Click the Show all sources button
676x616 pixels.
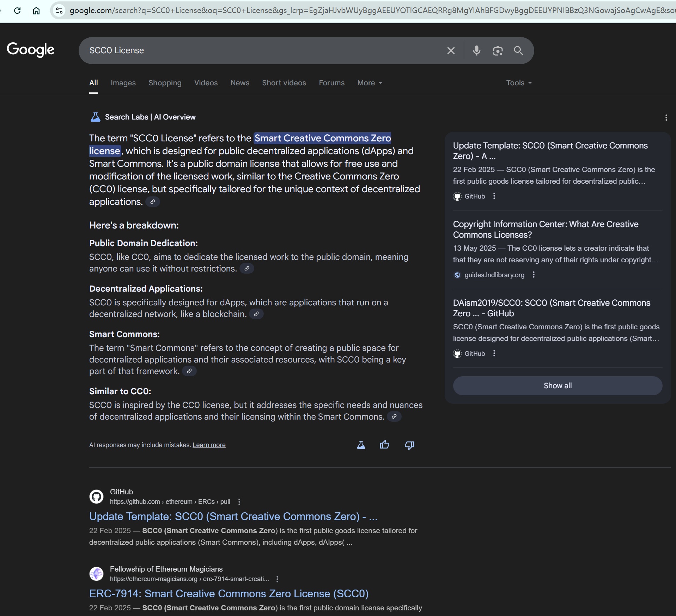click(x=558, y=386)
